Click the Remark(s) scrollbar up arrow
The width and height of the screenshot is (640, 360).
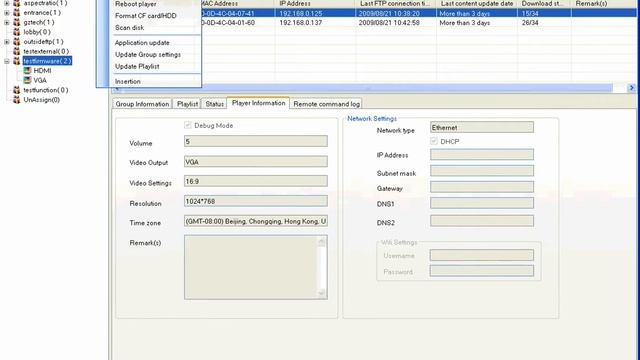click(322, 242)
